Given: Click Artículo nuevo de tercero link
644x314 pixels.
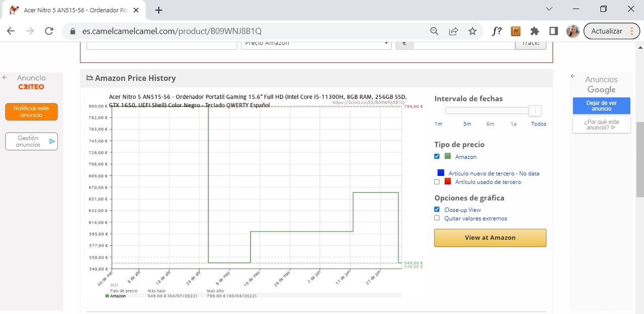Looking at the screenshot, I should pos(494,173).
